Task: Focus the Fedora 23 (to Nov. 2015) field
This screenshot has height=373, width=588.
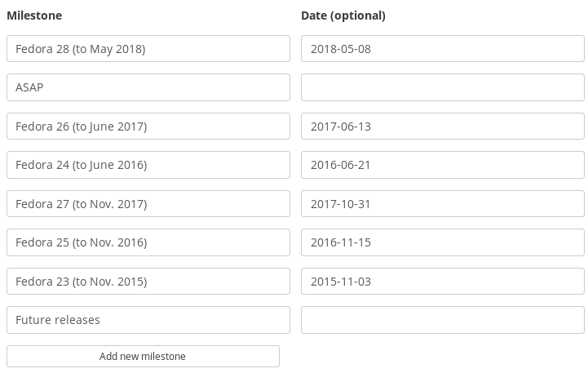Action: coord(148,281)
